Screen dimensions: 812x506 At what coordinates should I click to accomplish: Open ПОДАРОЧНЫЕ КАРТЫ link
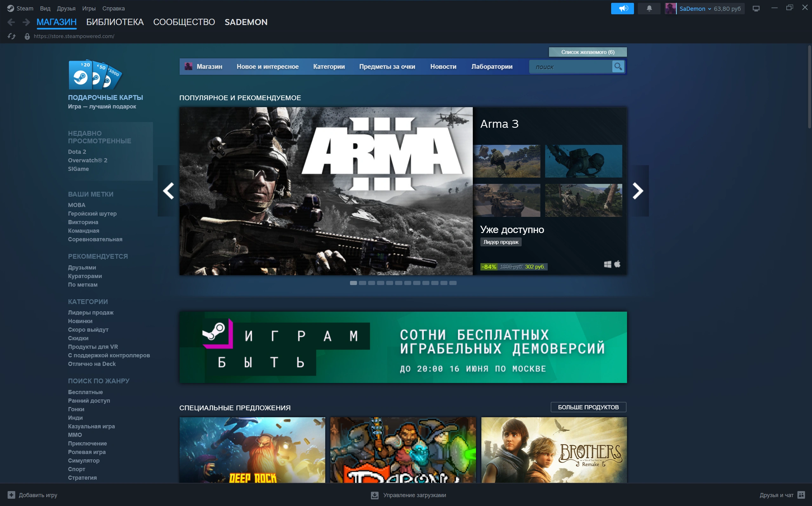point(105,97)
